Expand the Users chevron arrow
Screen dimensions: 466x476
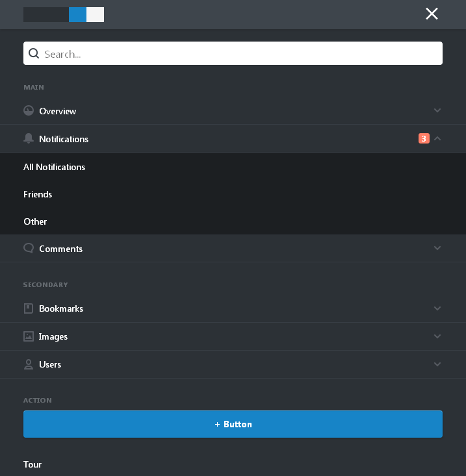pos(437,364)
